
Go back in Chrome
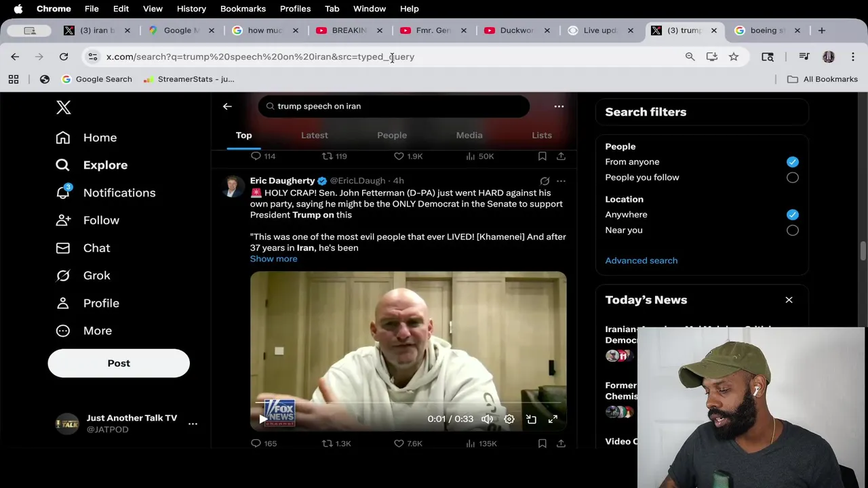click(15, 57)
